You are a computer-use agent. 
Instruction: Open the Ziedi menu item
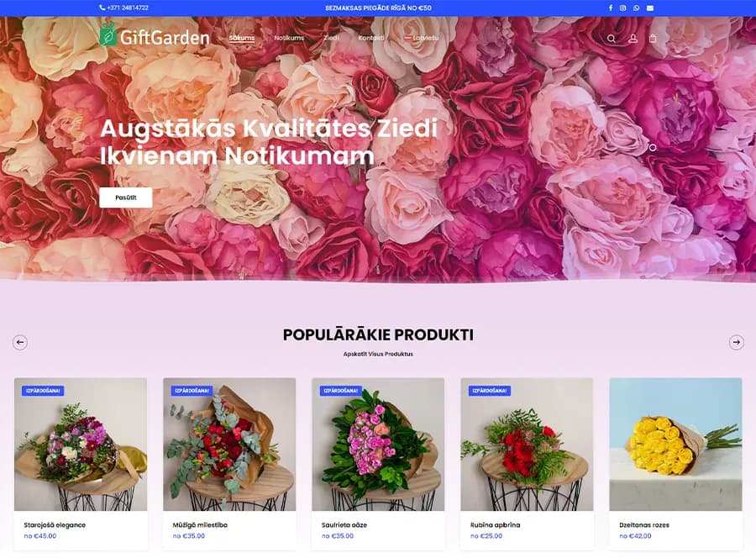click(x=331, y=38)
